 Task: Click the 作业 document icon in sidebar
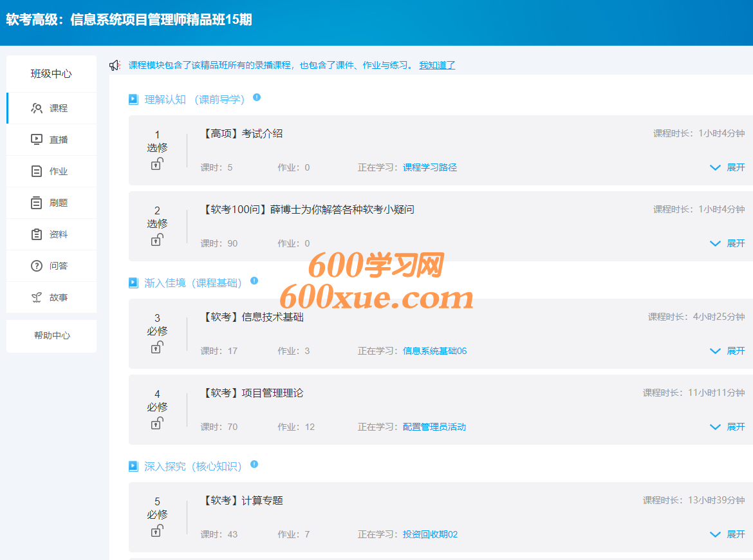[x=37, y=171]
